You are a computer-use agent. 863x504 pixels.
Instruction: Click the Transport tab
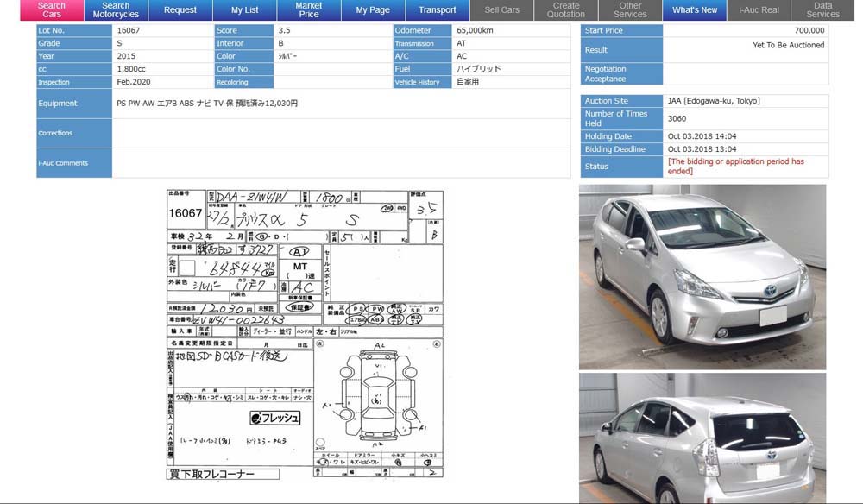click(438, 9)
